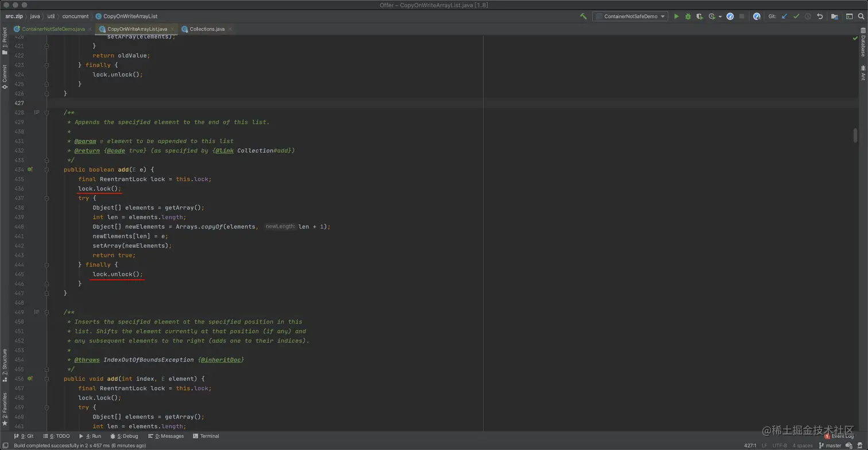The height and width of the screenshot is (450, 868).
Task: Click the grayed Stop square icon
Action: tap(742, 17)
